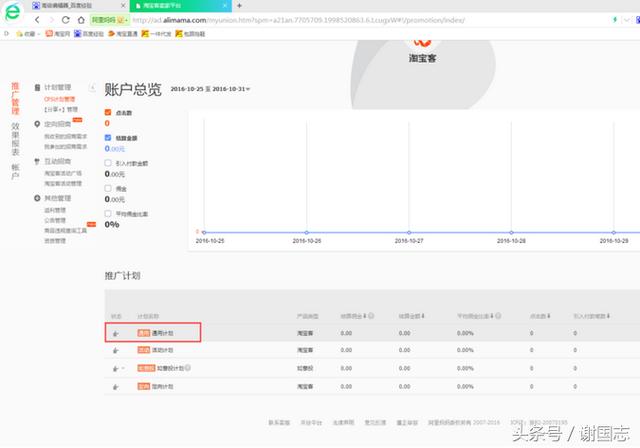Select the 账户 vertical tab
This screenshot has width=640, height=448.
pyautogui.click(x=15, y=171)
